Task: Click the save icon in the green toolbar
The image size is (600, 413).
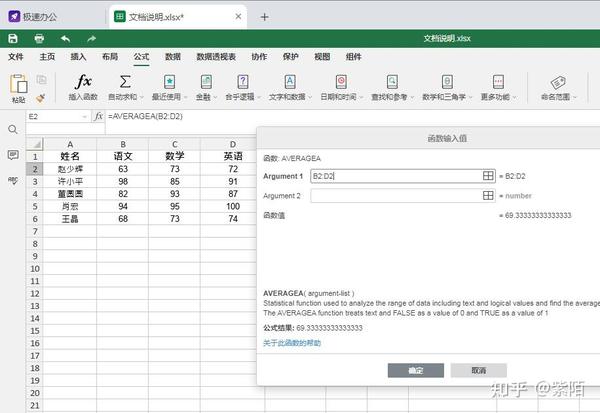Action: coord(13,38)
